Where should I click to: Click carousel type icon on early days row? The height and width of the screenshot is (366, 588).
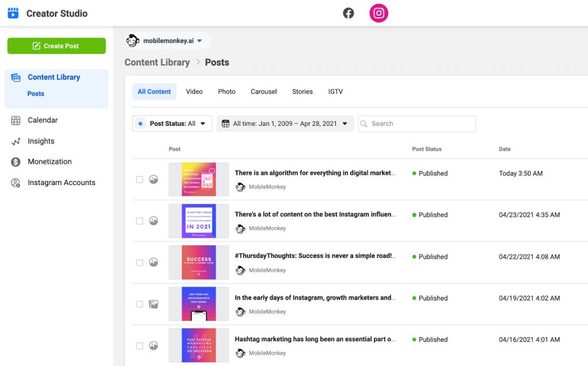[153, 304]
